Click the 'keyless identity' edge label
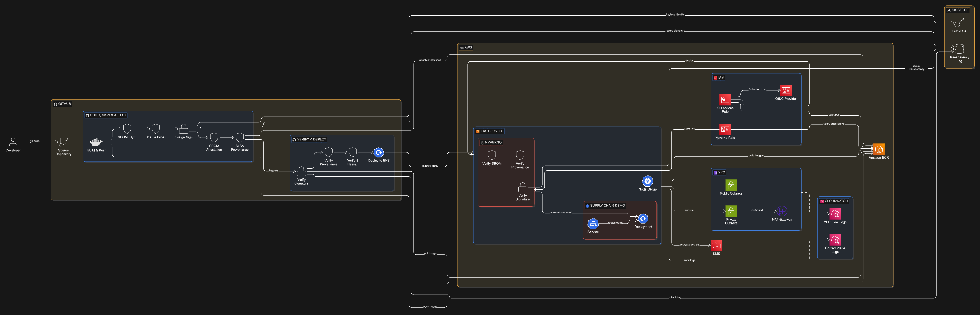Image resolution: width=980 pixels, height=315 pixels. point(675,14)
